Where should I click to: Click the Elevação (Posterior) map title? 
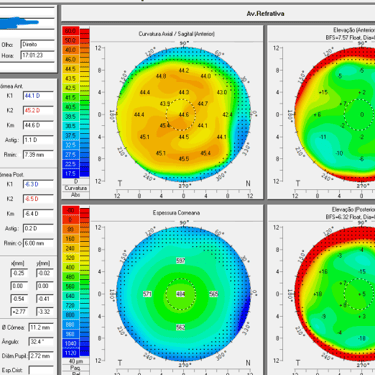click(x=353, y=210)
